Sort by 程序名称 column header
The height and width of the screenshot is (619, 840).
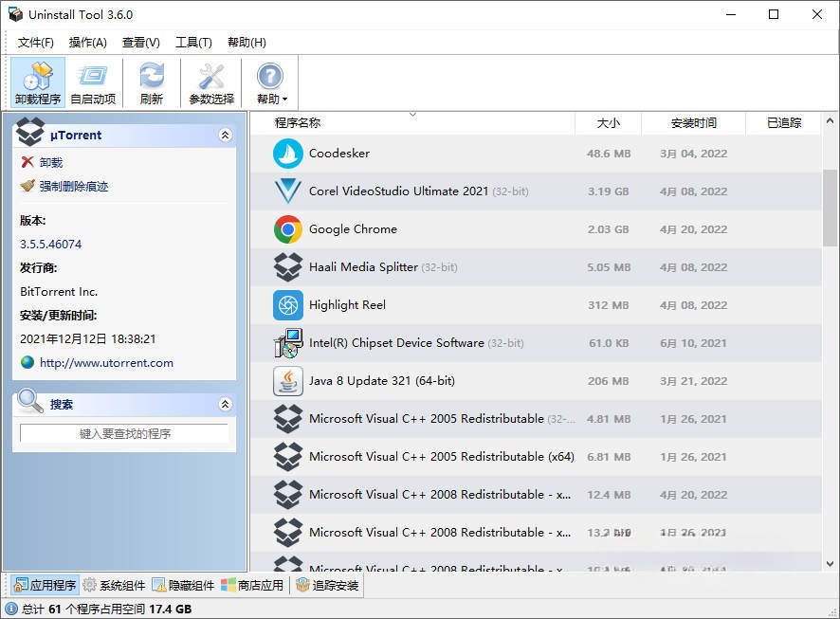pyautogui.click(x=412, y=123)
